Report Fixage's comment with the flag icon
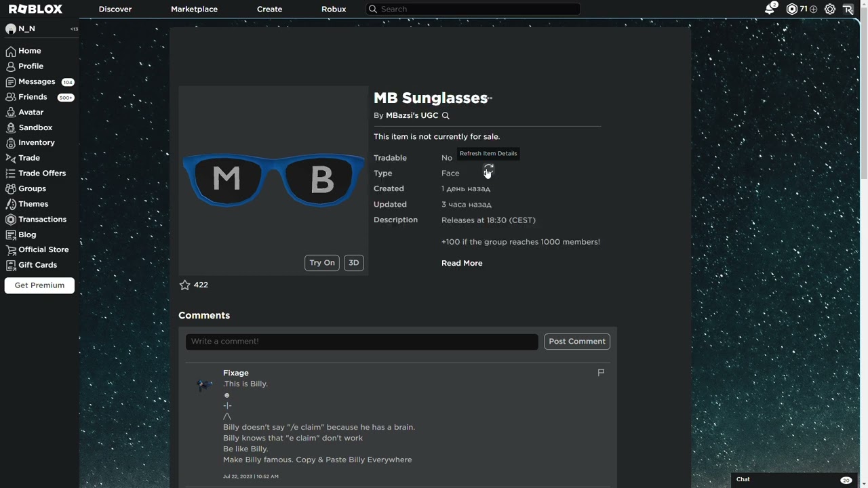 click(601, 373)
